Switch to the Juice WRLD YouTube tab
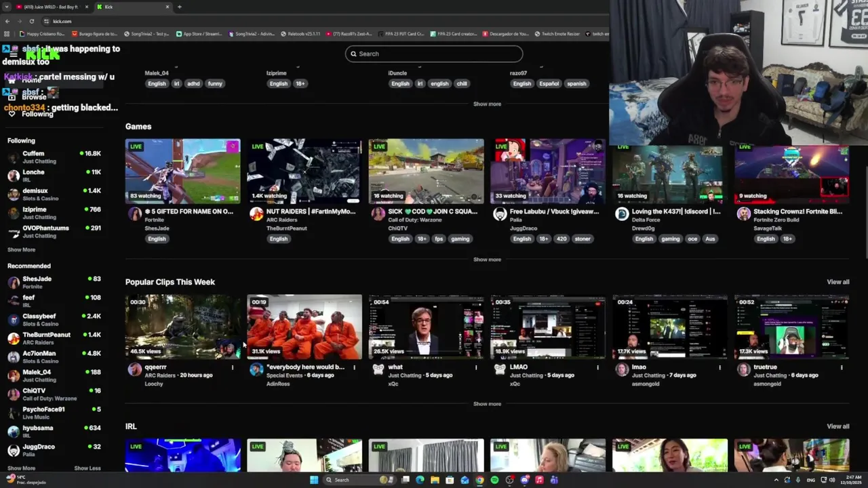The image size is (868, 488). [x=53, y=7]
